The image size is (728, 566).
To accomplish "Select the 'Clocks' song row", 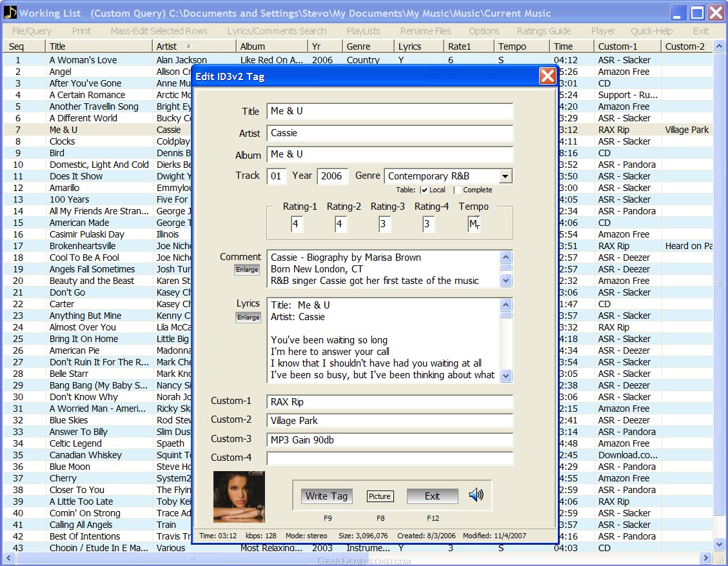I will (x=97, y=141).
